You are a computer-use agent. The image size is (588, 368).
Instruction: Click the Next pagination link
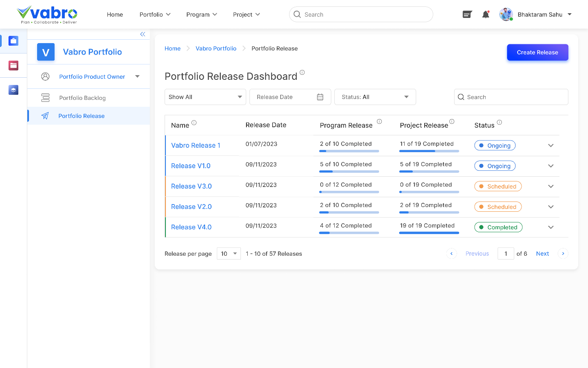tap(542, 254)
